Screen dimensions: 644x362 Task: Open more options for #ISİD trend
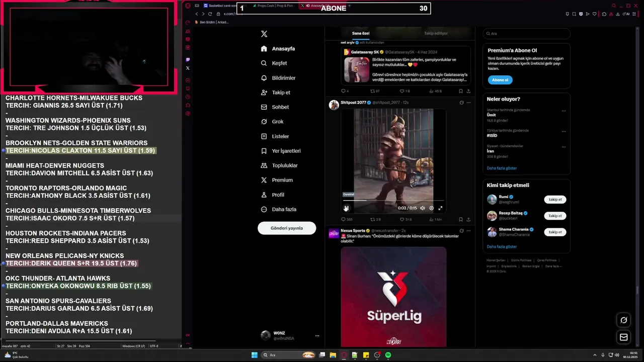tap(563, 131)
